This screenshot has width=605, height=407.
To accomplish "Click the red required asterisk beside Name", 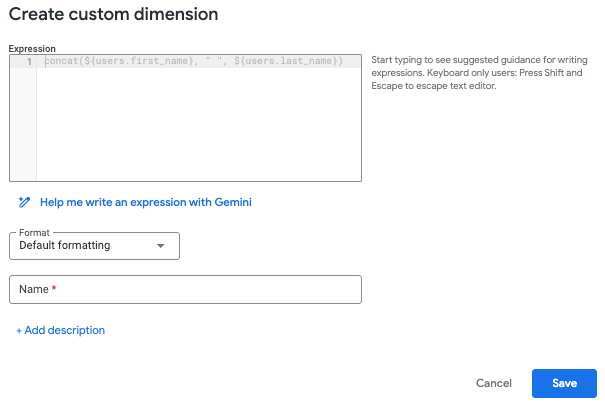I will pos(54,288).
